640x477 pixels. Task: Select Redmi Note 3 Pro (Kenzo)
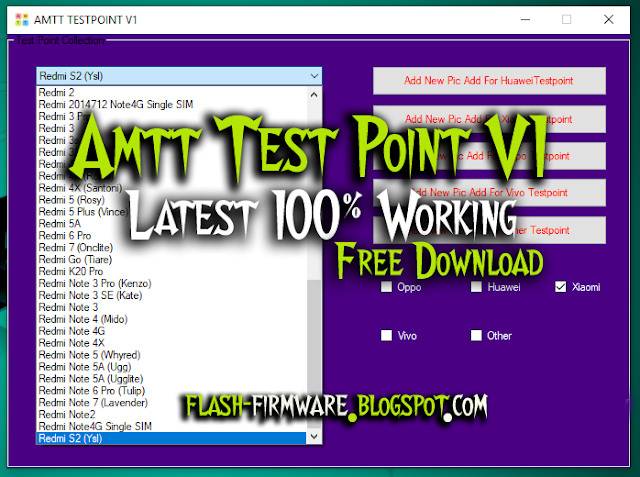point(171,283)
